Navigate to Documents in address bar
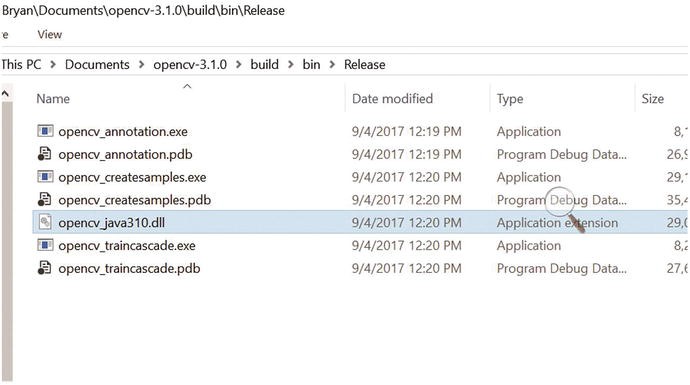This screenshot has width=690, height=385. point(97,65)
